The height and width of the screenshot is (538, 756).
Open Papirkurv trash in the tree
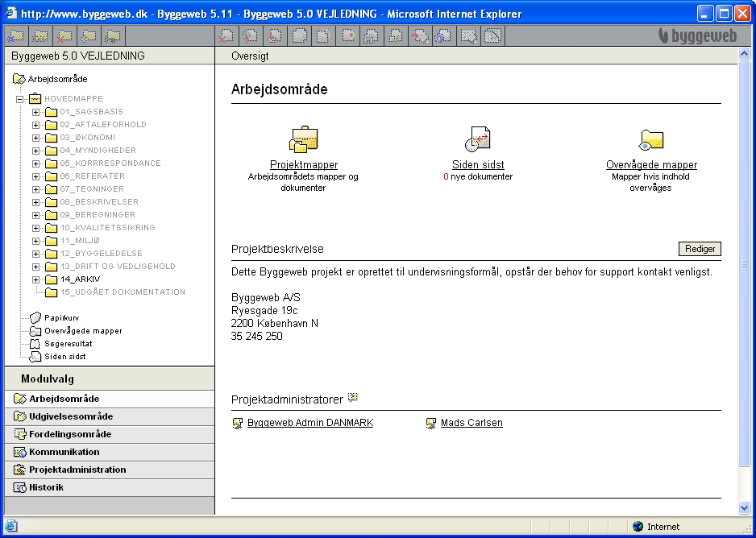pos(35,318)
